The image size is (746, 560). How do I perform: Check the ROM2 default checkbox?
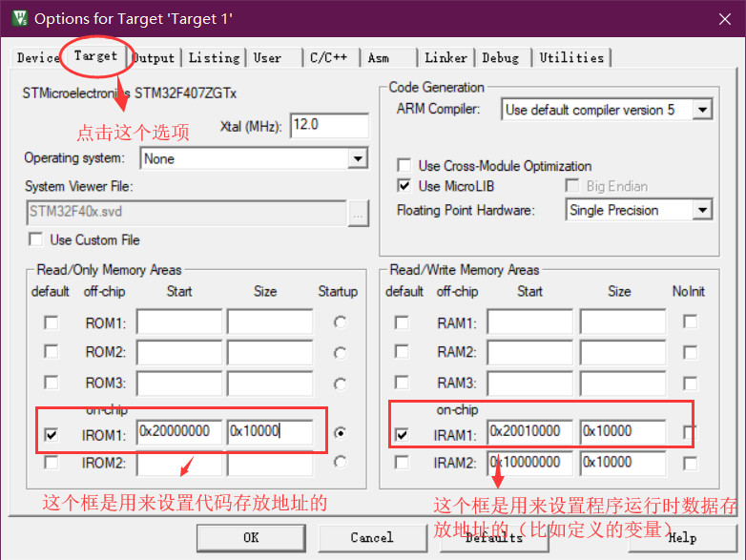point(51,352)
